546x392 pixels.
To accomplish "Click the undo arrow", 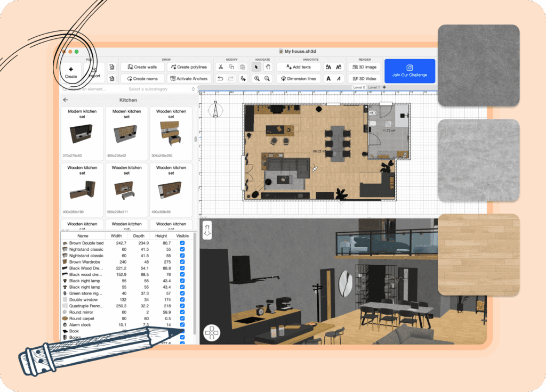I will 220,79.
